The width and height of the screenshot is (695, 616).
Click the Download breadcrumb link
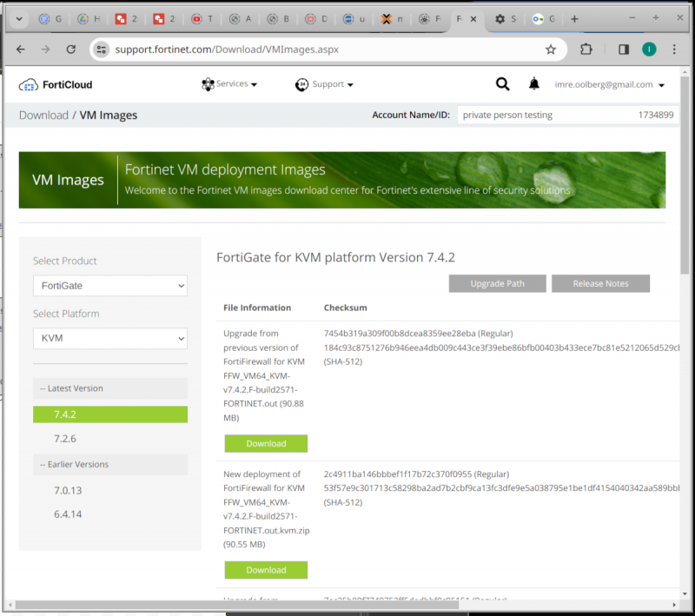43,116
